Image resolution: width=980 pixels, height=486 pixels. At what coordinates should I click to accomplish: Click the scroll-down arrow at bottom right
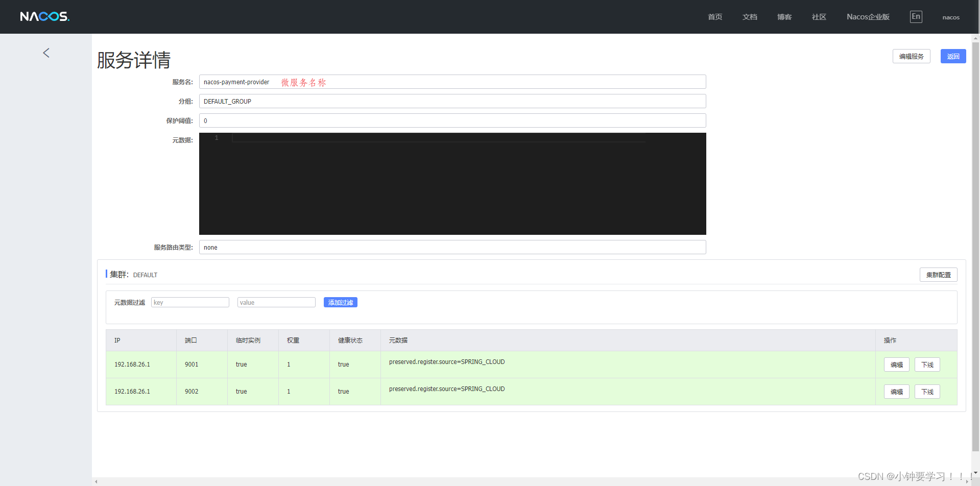[x=975, y=473]
